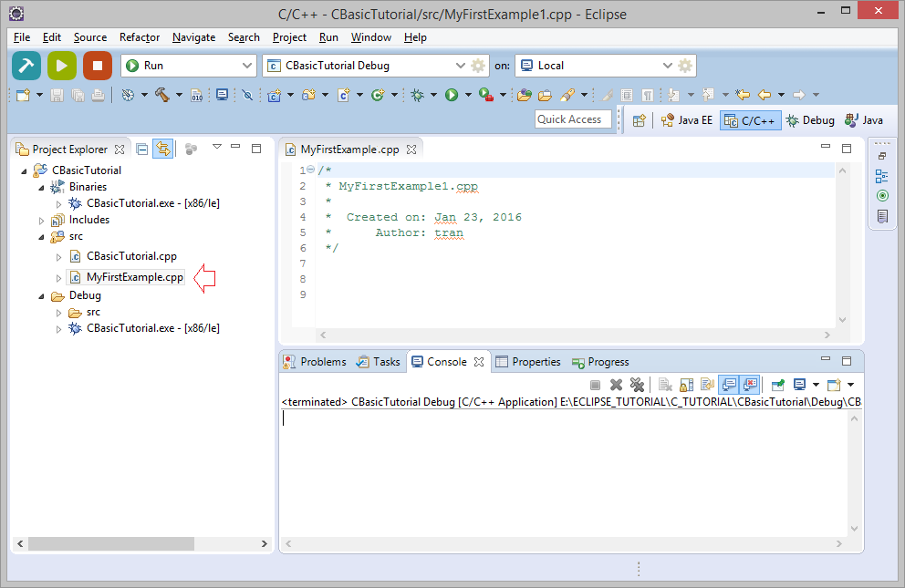Screen dimensions: 905x588
Task: Click the External Tools run icon
Action: pos(486,95)
